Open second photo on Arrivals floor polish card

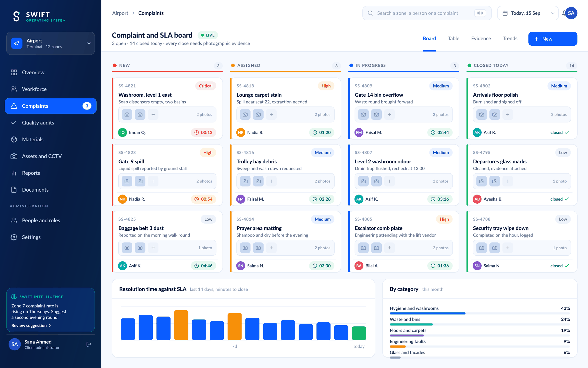click(495, 115)
